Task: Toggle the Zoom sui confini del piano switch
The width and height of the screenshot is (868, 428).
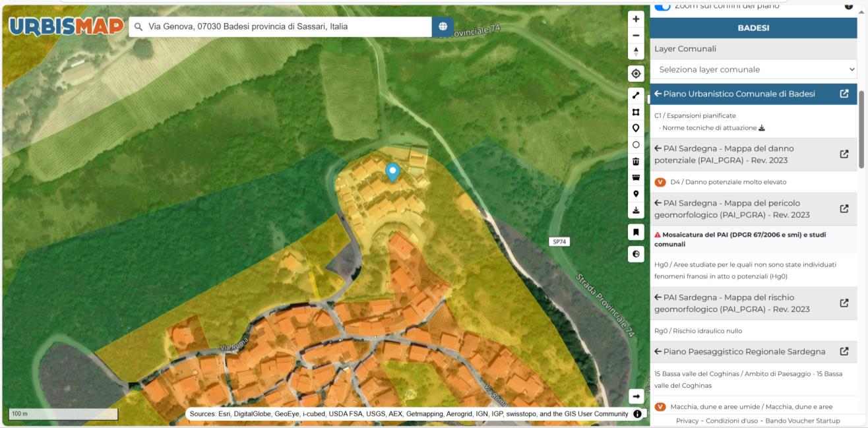Action: (662, 5)
